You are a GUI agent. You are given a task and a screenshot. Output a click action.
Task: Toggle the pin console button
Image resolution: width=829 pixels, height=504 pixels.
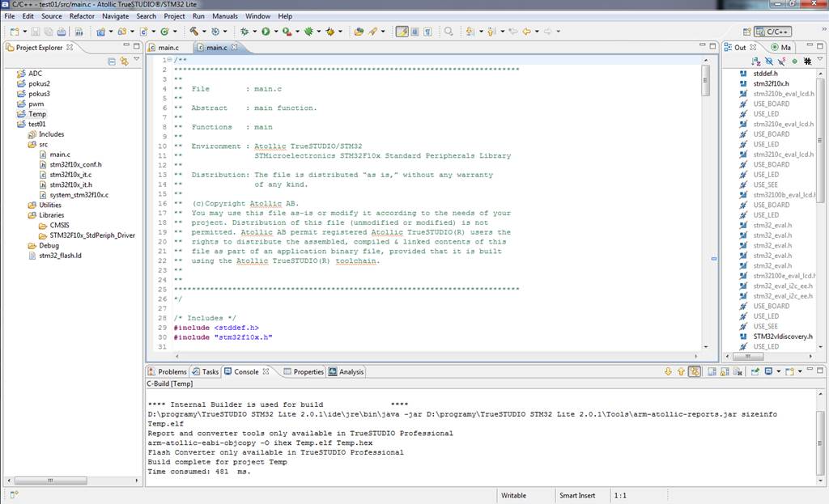tap(755, 372)
